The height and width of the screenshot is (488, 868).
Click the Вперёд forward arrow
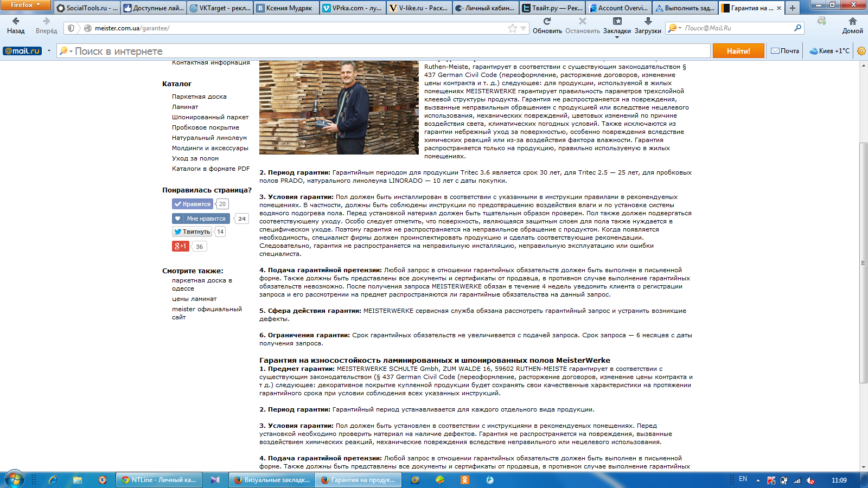(x=46, y=25)
